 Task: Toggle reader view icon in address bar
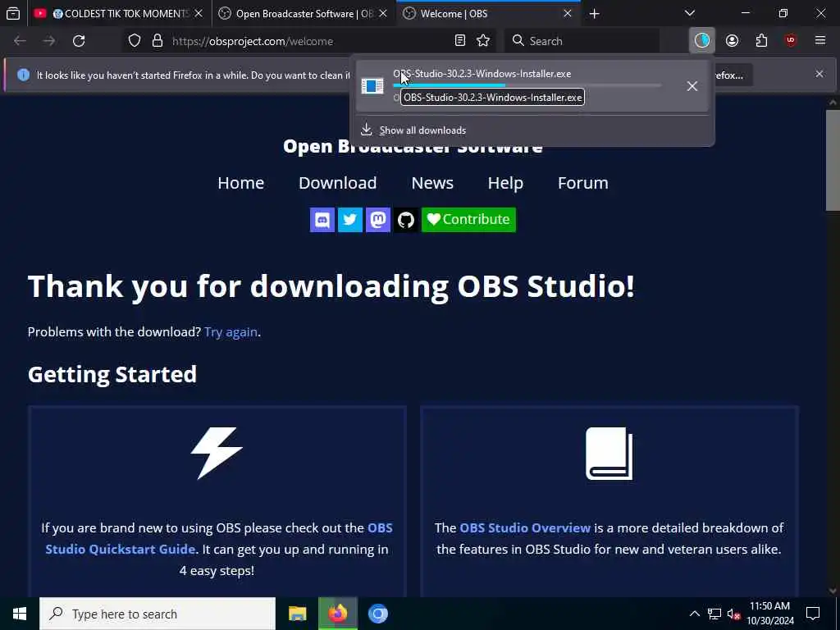coord(459,41)
